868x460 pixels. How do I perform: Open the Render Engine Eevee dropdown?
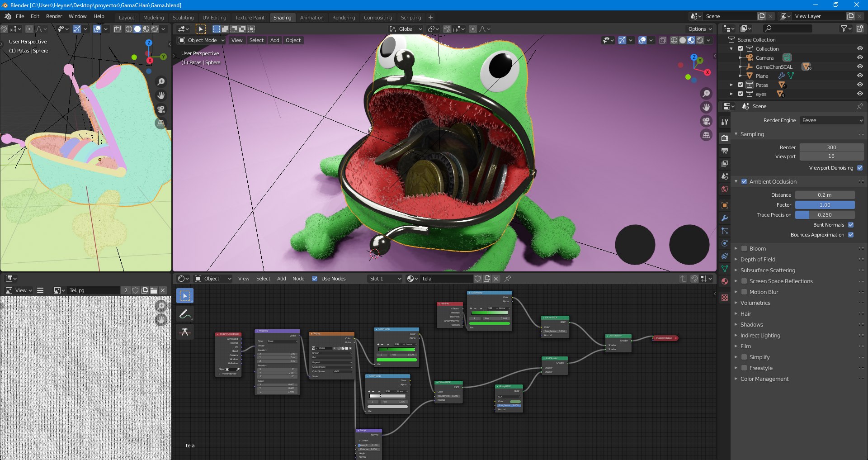pos(832,120)
